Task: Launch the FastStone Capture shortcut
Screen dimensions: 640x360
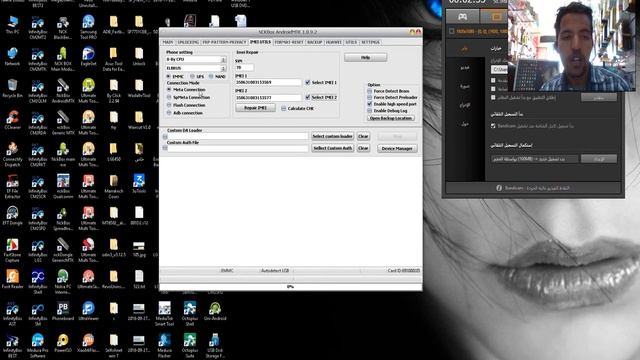Action: point(12,250)
